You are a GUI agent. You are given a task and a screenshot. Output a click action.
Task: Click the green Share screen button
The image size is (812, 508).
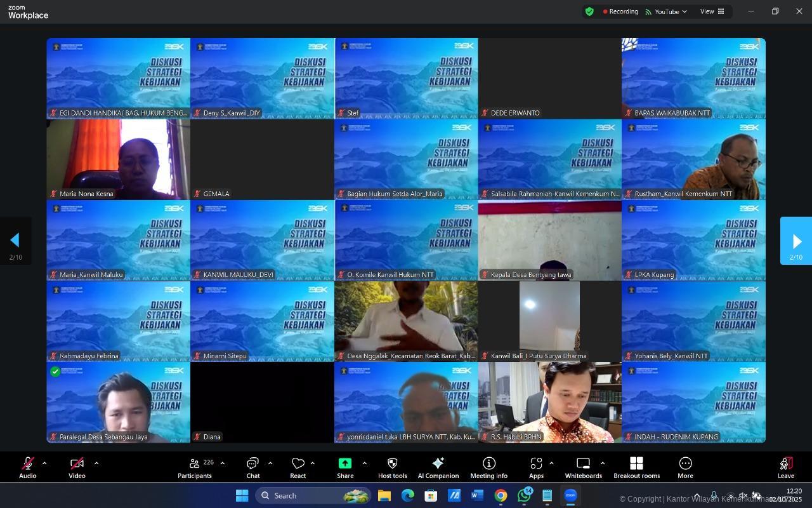click(x=345, y=468)
